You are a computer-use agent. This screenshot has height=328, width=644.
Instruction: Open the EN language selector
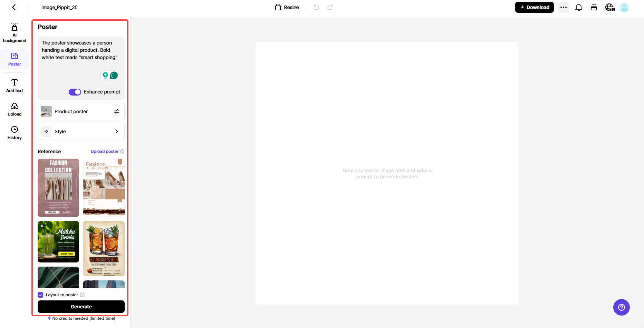610,7
